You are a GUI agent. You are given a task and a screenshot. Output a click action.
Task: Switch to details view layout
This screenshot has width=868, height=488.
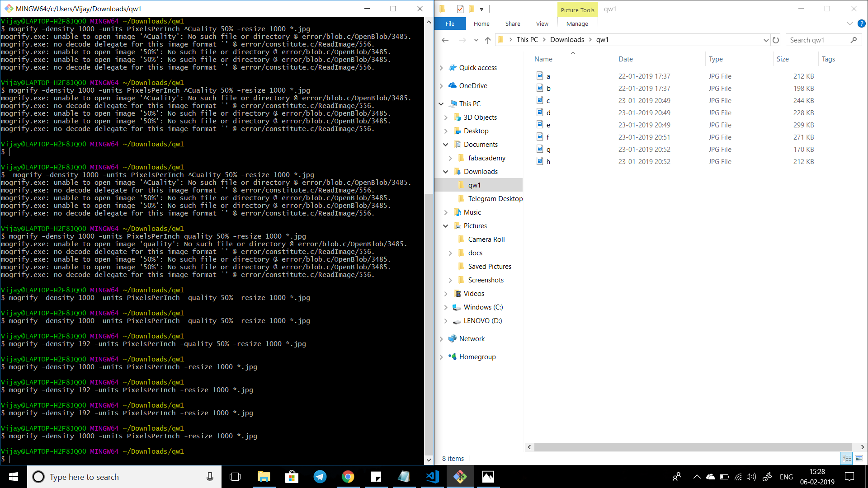tap(846, 458)
